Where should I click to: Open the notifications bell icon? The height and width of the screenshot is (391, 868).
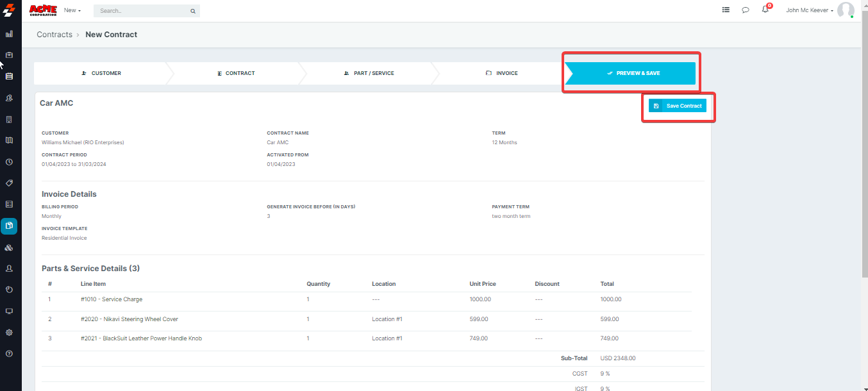(765, 10)
